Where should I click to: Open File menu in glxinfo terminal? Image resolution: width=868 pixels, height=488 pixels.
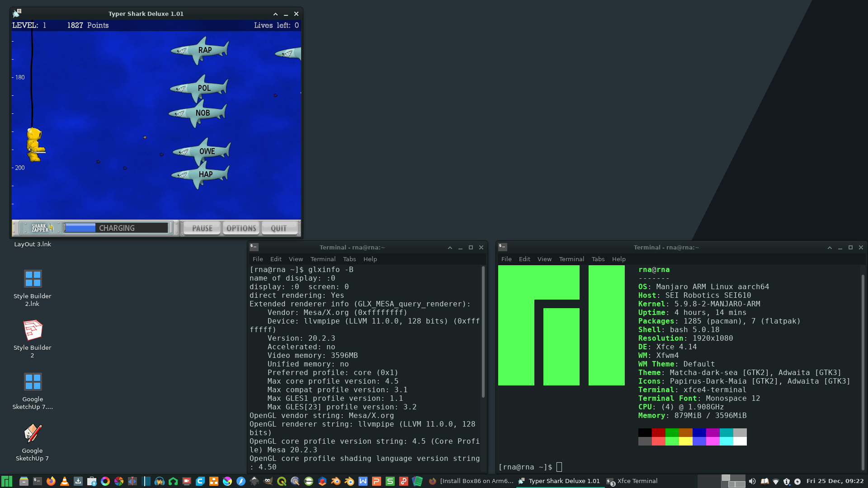[258, 259]
